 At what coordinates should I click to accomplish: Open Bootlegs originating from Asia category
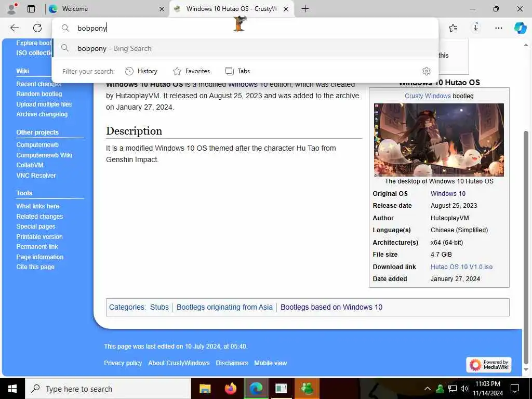tap(224, 308)
